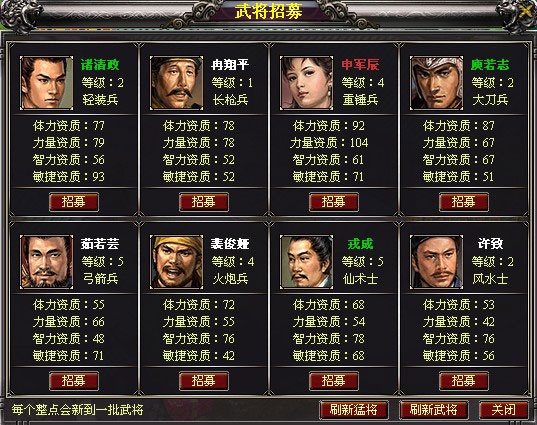Viewport: 537px width, 425px height.
Task: Recruit the 风水士 general 许致
Action: click(464, 381)
